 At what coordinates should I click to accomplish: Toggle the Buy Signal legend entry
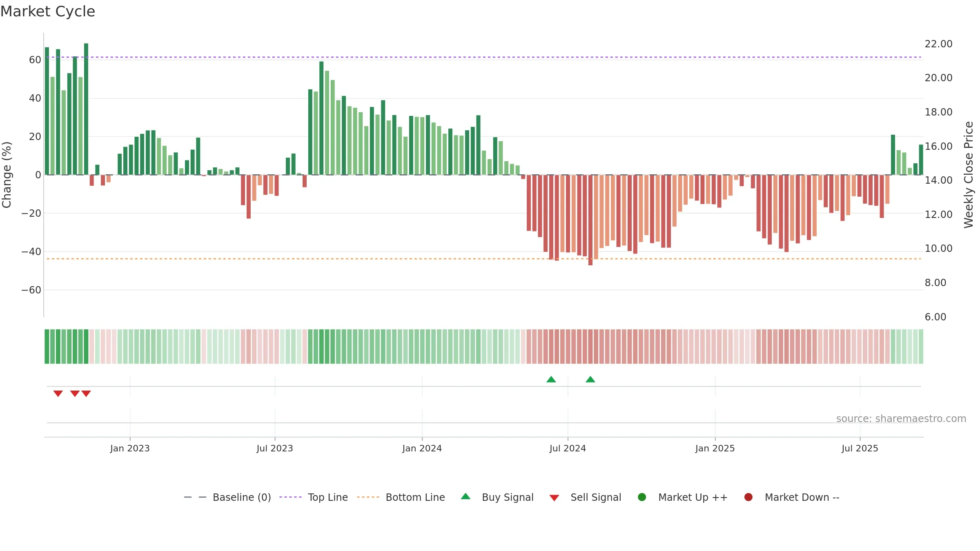(497, 497)
